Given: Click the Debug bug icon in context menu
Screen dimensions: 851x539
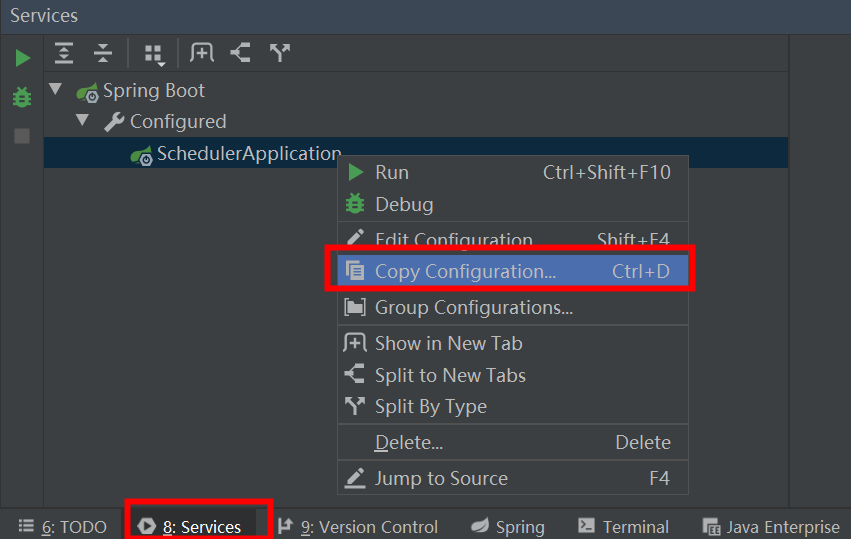Looking at the screenshot, I should point(355,204).
